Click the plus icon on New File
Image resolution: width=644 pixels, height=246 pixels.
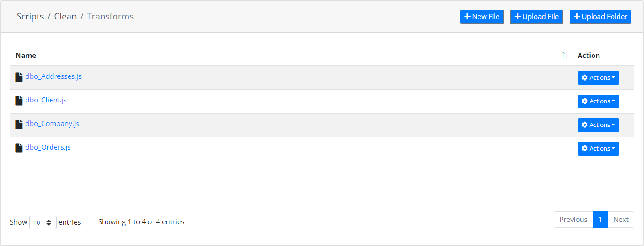[x=467, y=17]
